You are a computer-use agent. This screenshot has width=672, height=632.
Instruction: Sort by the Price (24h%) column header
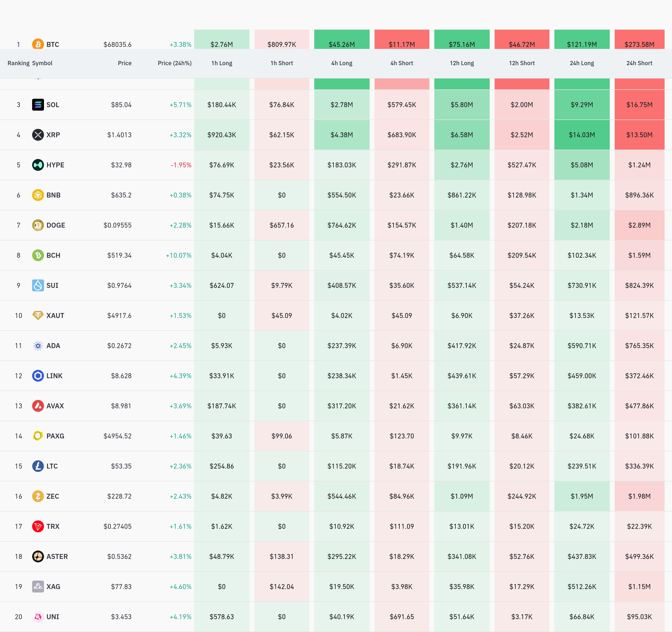(174, 63)
